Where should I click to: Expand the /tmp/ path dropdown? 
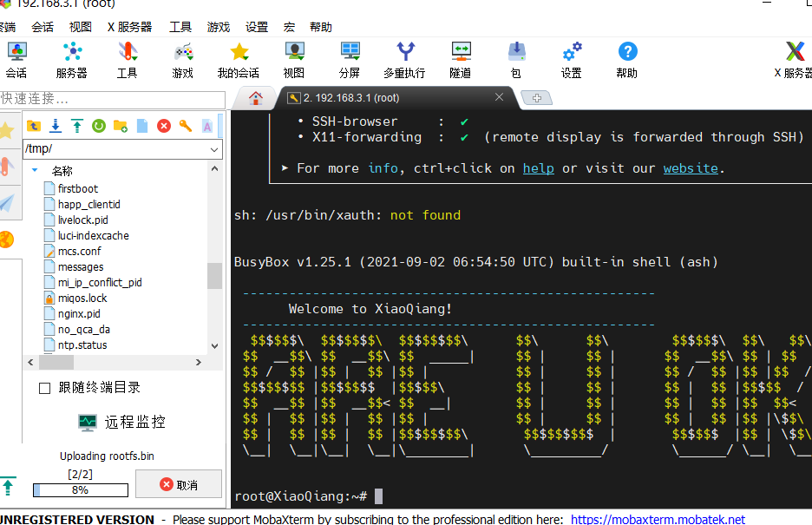coord(214,149)
